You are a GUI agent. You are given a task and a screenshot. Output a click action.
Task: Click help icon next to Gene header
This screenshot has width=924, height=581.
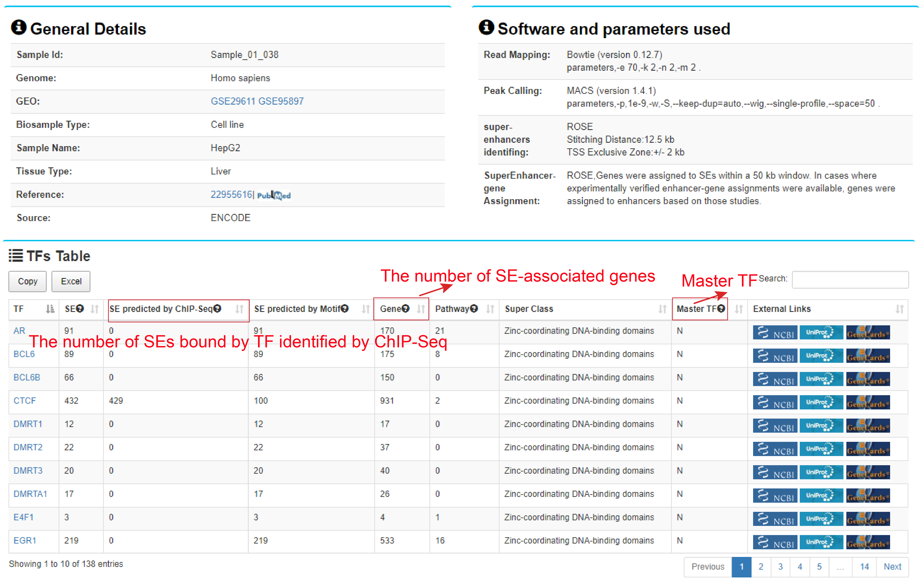pyautogui.click(x=406, y=309)
